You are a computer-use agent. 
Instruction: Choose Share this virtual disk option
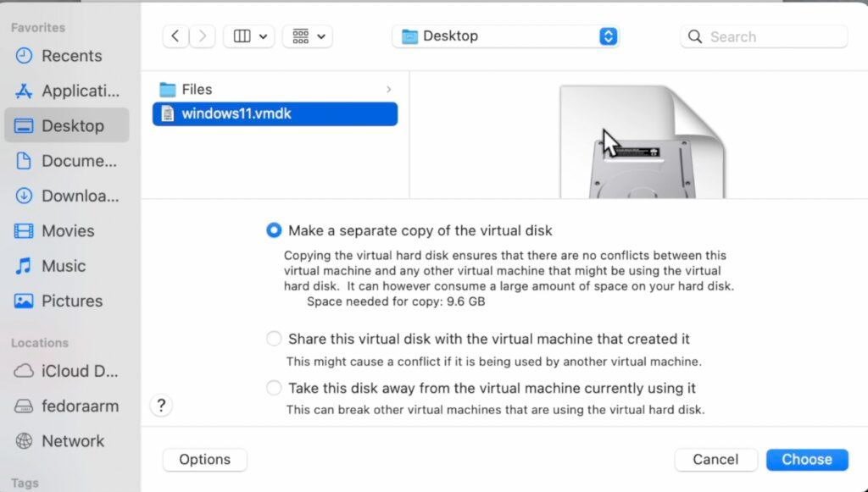coord(274,339)
